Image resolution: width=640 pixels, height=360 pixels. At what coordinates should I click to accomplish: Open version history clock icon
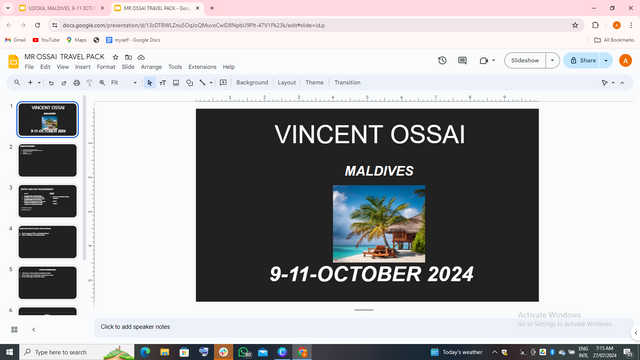(442, 60)
